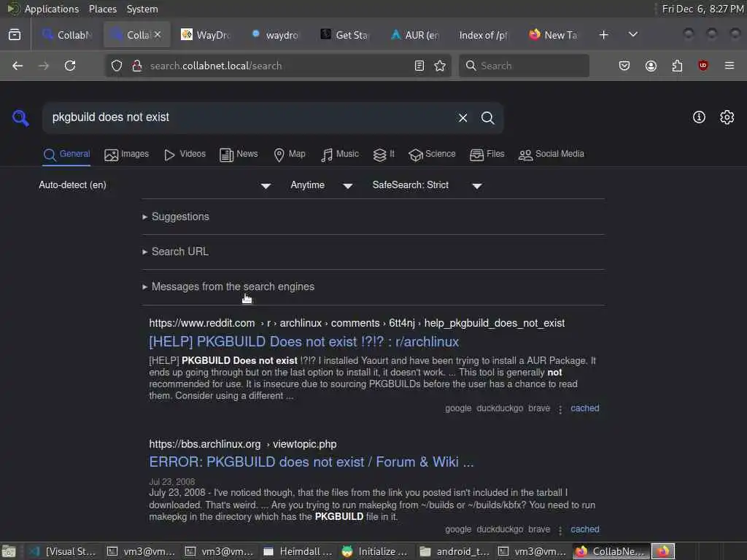Clear the search query with the X
Viewport: 747px width, 560px height.
pos(462,117)
